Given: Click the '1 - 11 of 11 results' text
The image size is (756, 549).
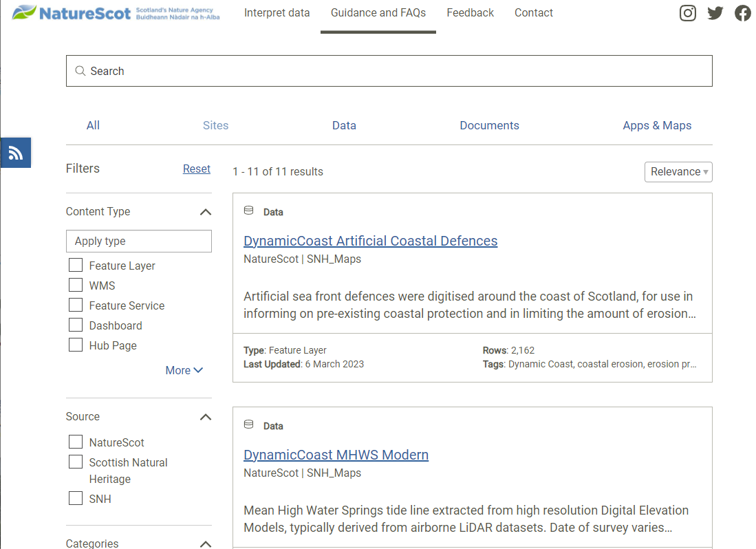Looking at the screenshot, I should pos(278,172).
